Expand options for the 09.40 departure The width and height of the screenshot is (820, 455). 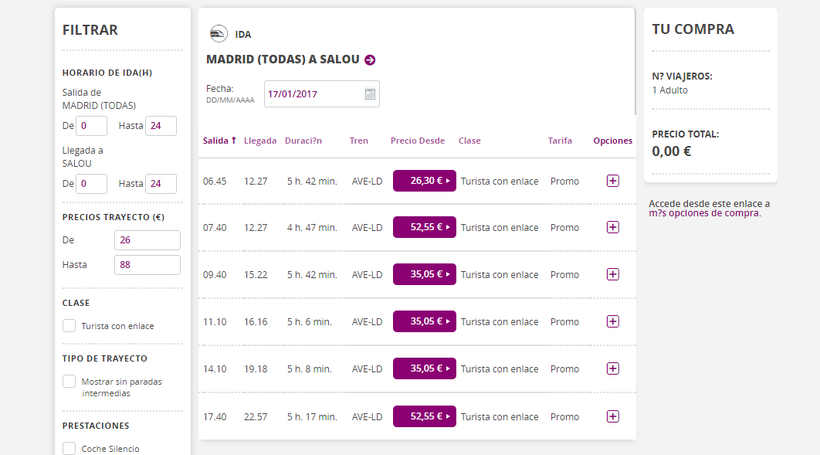coord(613,275)
